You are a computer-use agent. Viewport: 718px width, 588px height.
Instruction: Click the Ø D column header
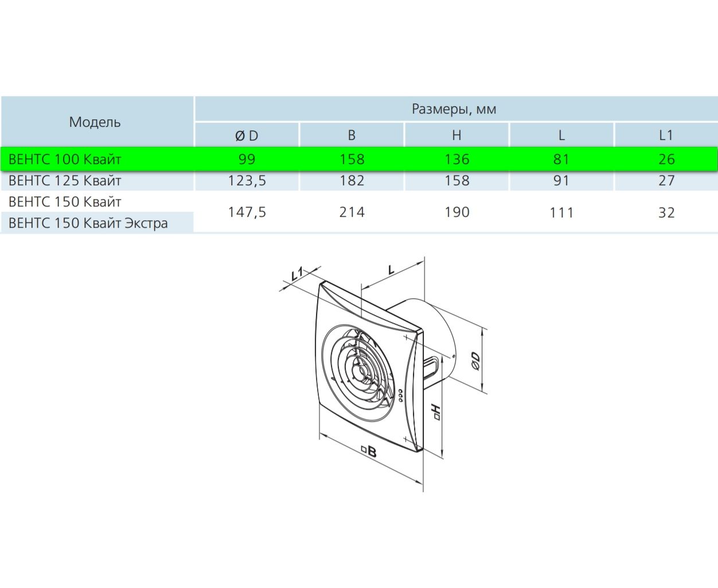coord(247,135)
